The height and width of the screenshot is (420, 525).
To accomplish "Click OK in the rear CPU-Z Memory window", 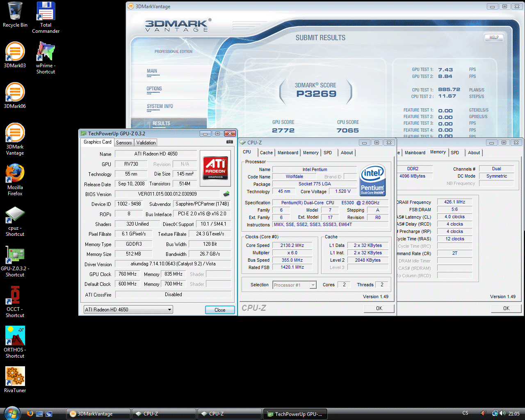I will 506,308.
